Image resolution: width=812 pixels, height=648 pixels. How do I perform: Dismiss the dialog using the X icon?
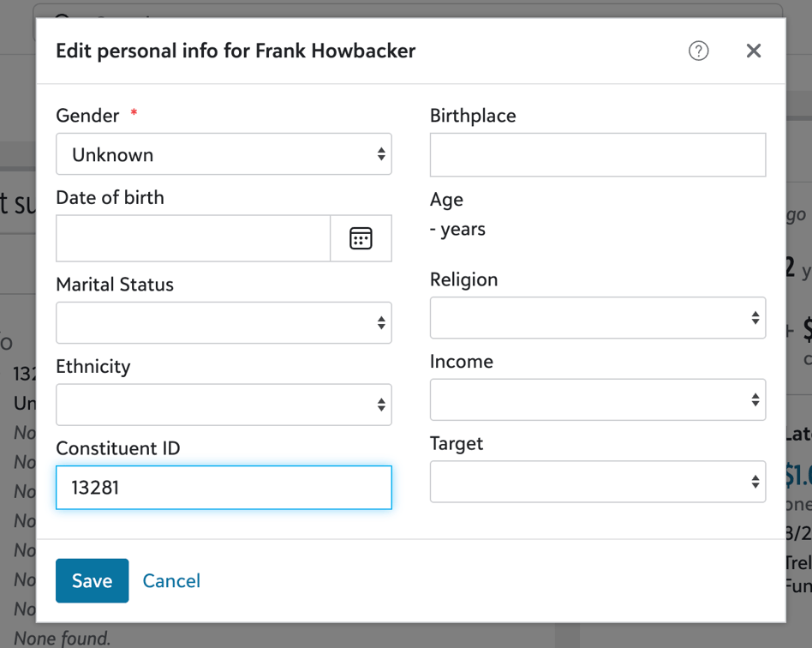tap(753, 51)
